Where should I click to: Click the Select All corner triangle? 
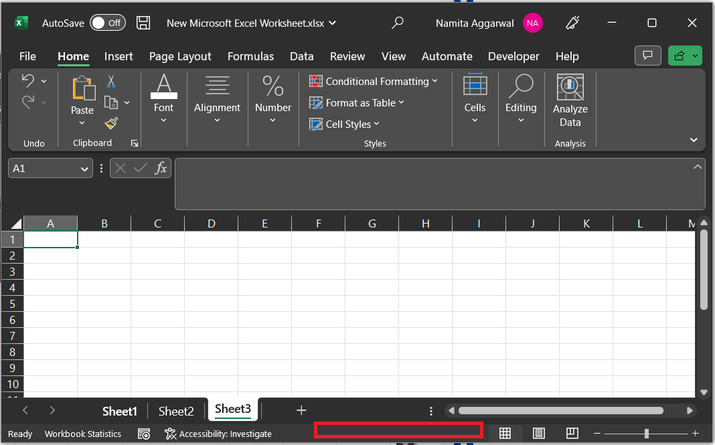pyautogui.click(x=16, y=223)
